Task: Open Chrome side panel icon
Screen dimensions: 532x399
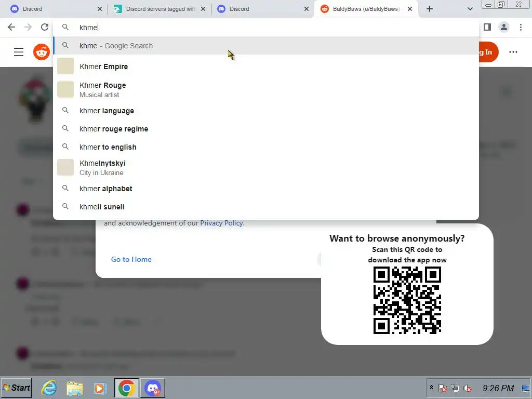Action: 487,27
